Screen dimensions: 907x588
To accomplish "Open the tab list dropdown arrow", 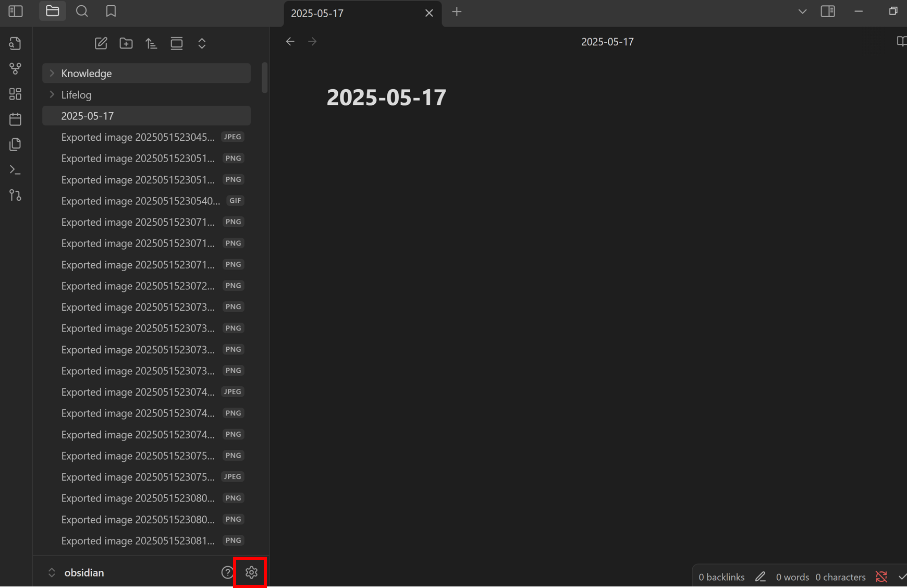I will [x=802, y=11].
